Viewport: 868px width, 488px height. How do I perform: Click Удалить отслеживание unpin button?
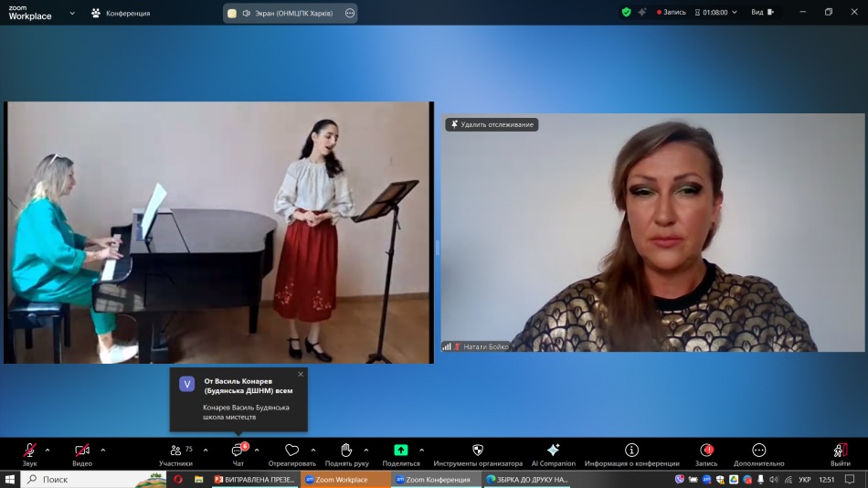(492, 124)
